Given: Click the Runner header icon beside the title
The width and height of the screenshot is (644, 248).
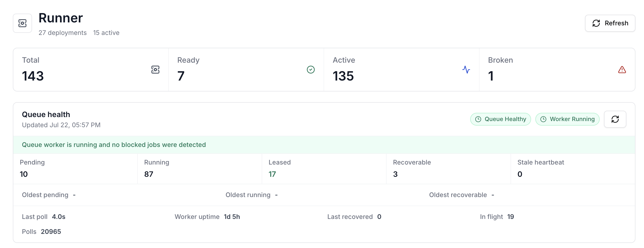Looking at the screenshot, I should [22, 23].
